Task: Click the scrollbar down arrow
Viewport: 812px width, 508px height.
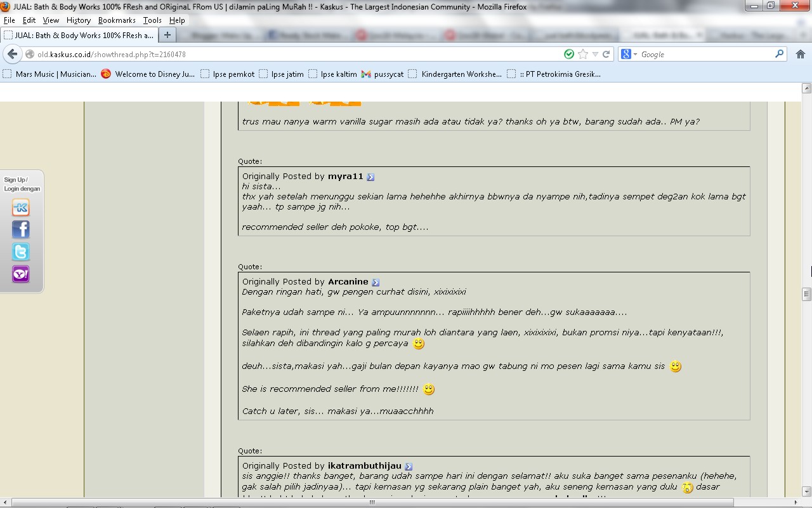Action: (x=806, y=491)
